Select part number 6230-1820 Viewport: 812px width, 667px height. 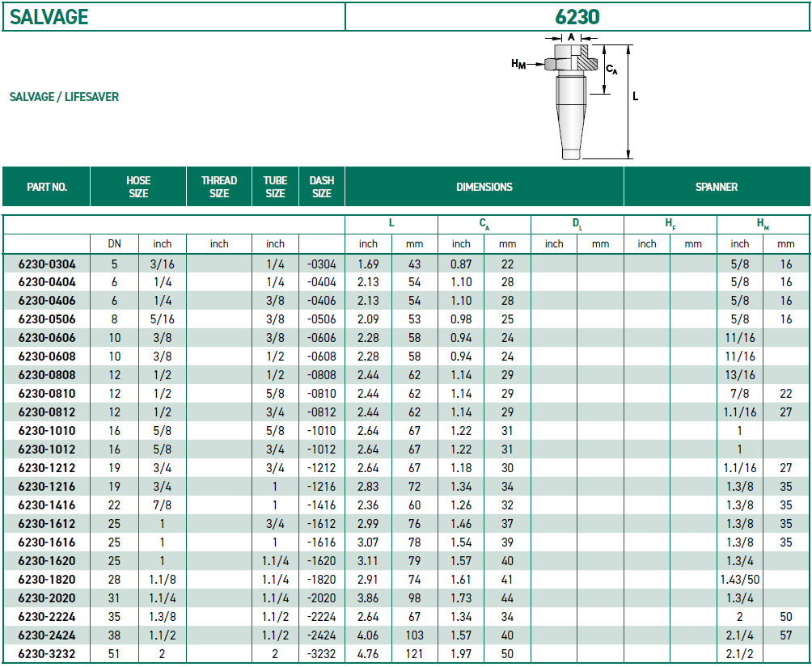[x=47, y=580]
